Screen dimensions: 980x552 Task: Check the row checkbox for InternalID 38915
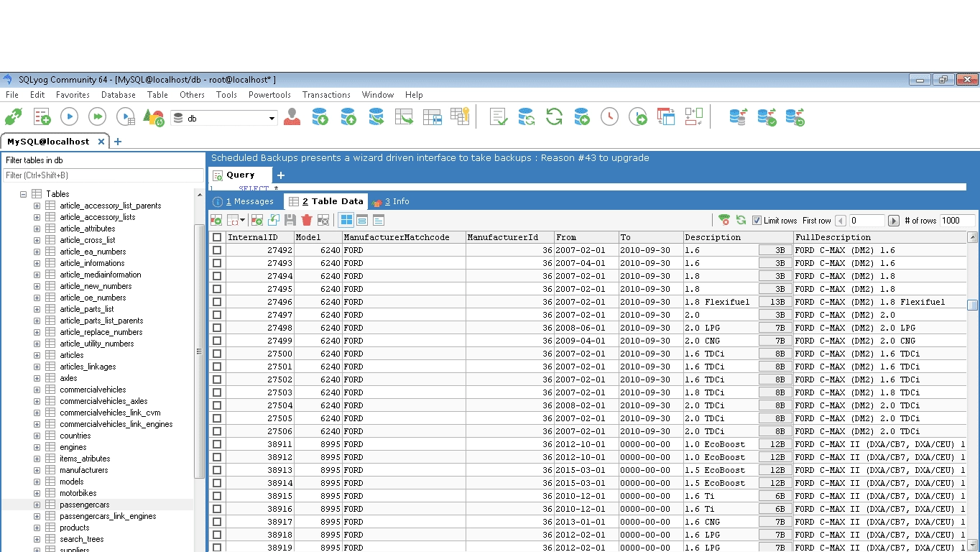217,496
